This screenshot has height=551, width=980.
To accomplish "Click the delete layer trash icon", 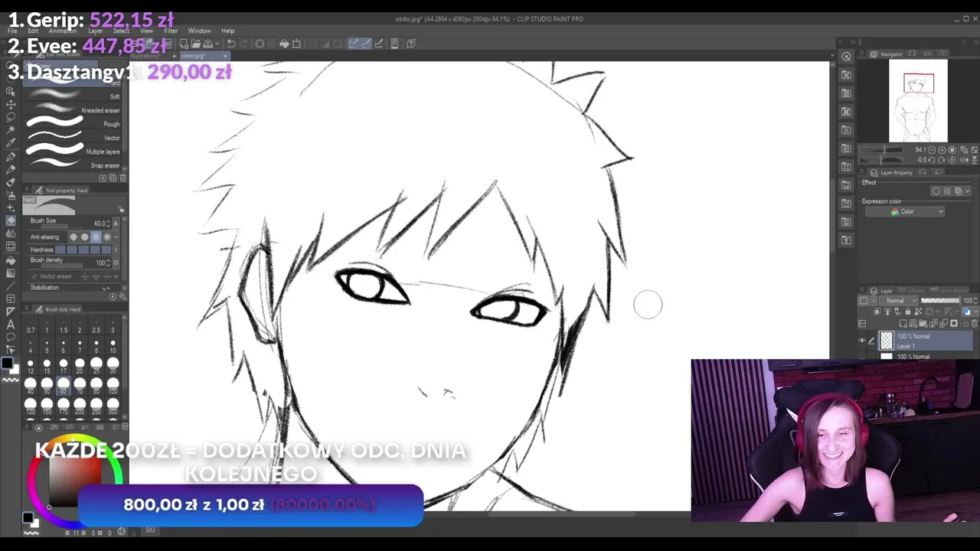I will click(x=974, y=323).
